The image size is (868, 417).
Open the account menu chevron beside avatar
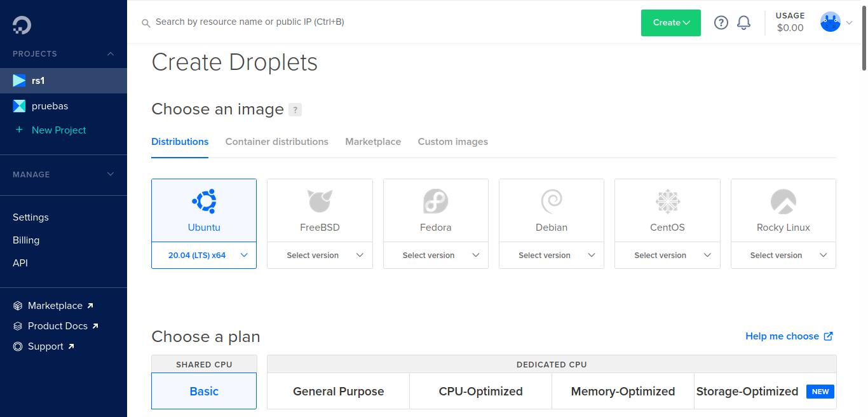[x=849, y=23]
